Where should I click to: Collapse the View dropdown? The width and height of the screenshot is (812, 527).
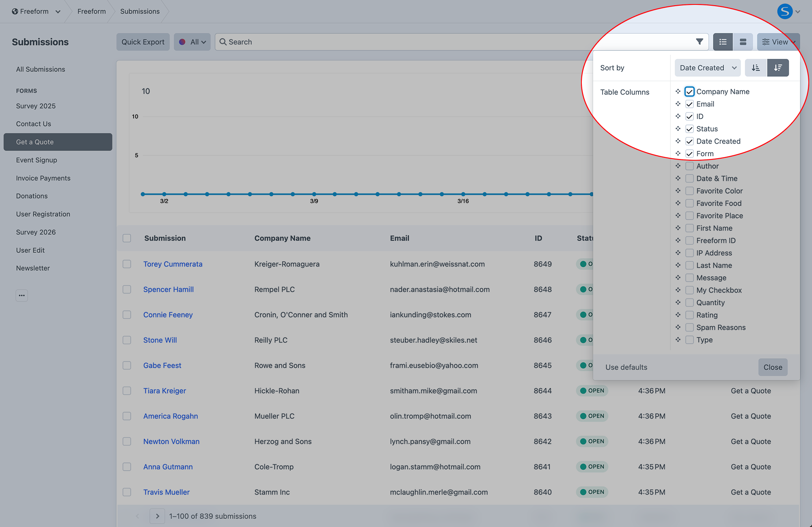(778, 41)
